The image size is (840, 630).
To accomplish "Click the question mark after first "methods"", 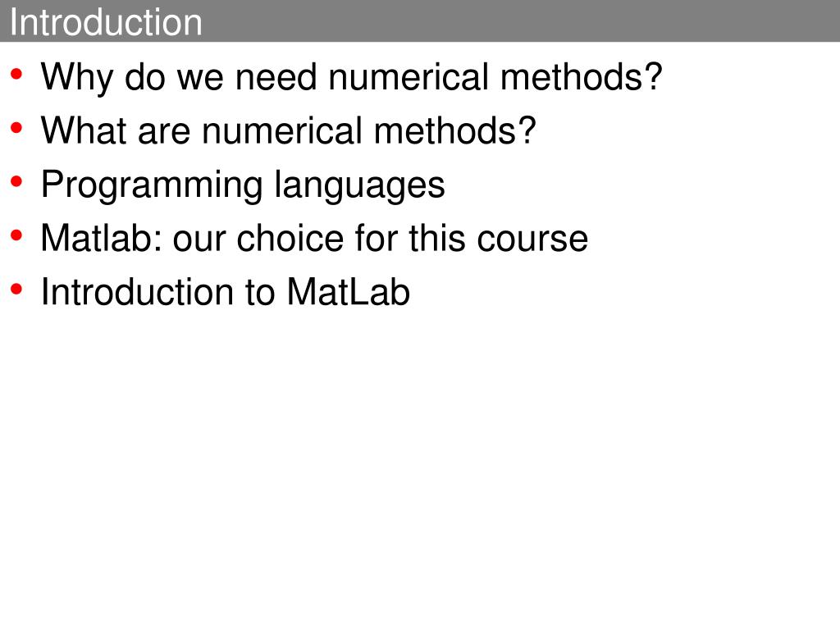I will (654, 76).
